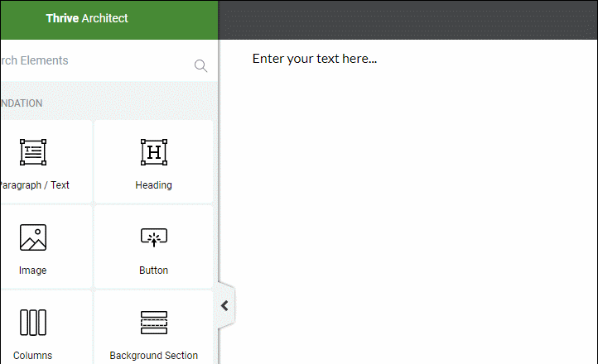
Task: Pick the Image element icon
Action: pos(33,237)
